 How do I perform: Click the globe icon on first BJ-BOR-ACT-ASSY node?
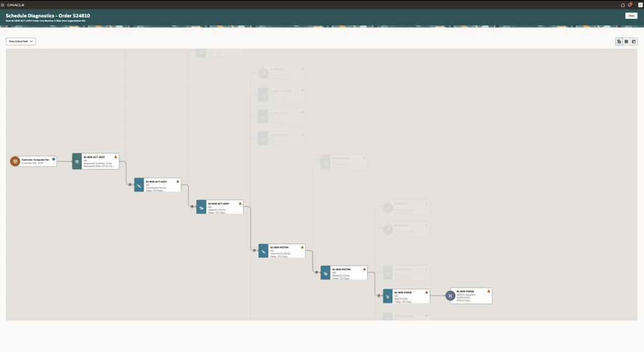point(77,161)
